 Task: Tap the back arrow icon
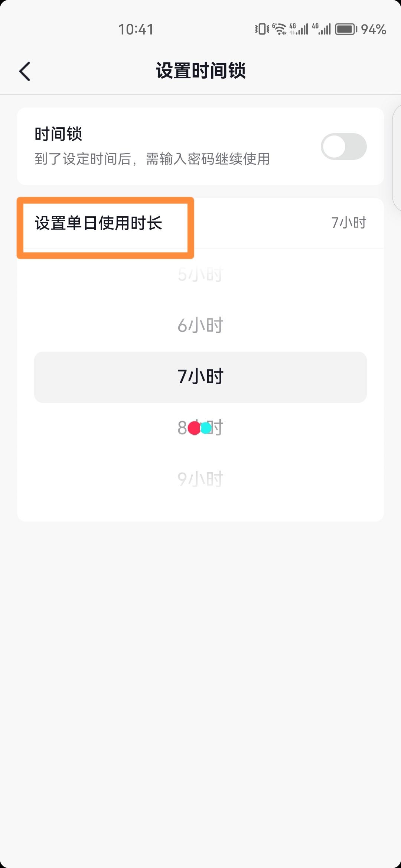click(x=25, y=71)
